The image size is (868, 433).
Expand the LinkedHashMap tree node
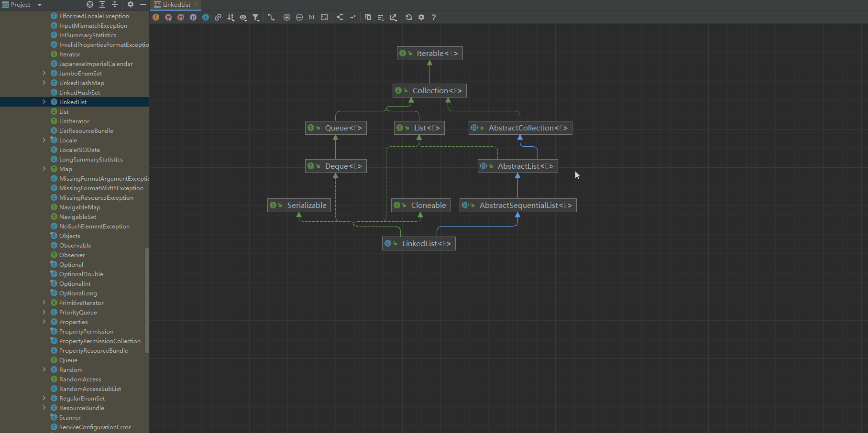(x=44, y=83)
